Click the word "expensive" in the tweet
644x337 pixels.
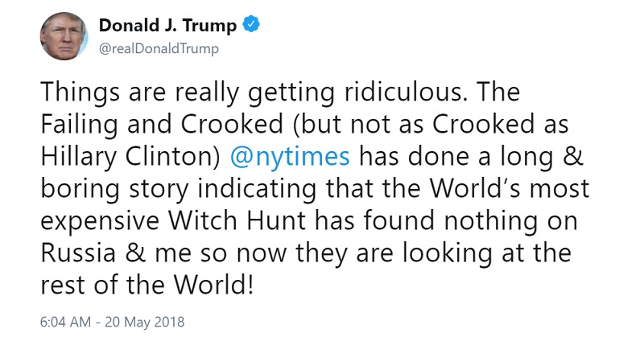pos(100,222)
